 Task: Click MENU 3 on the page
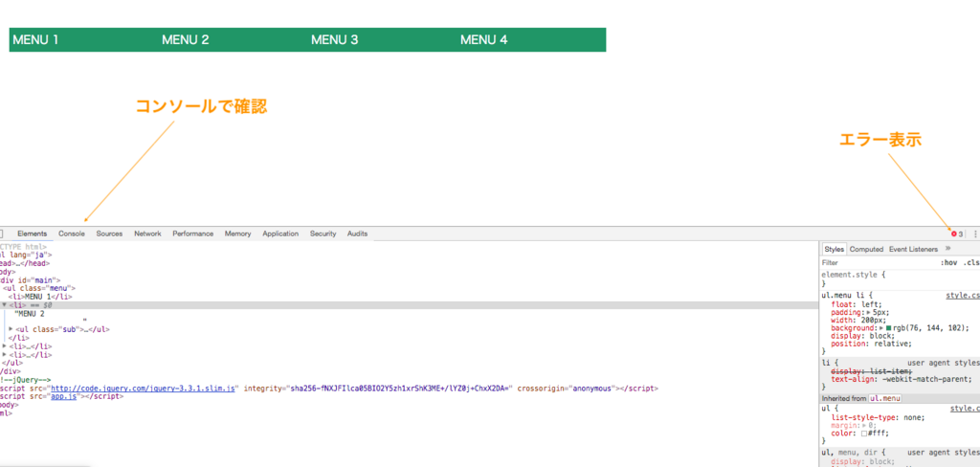[x=335, y=40]
